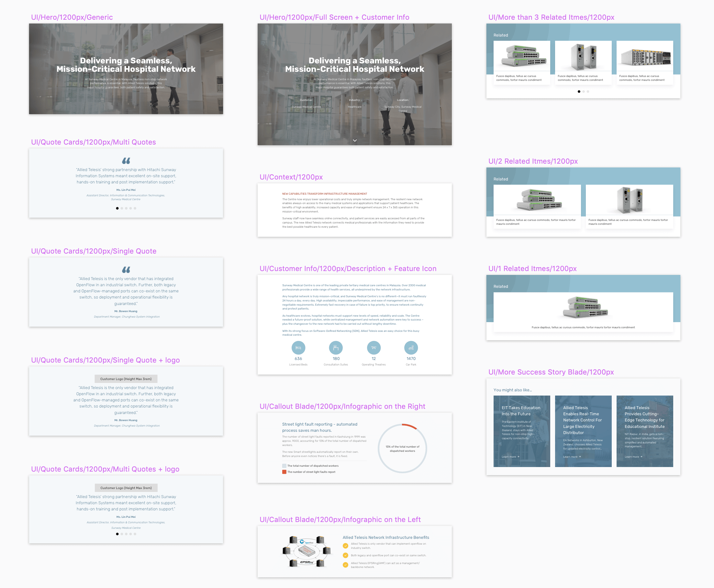
Task: Select last carousel dot in Multi Quotes + logo card
Action: coord(135,534)
